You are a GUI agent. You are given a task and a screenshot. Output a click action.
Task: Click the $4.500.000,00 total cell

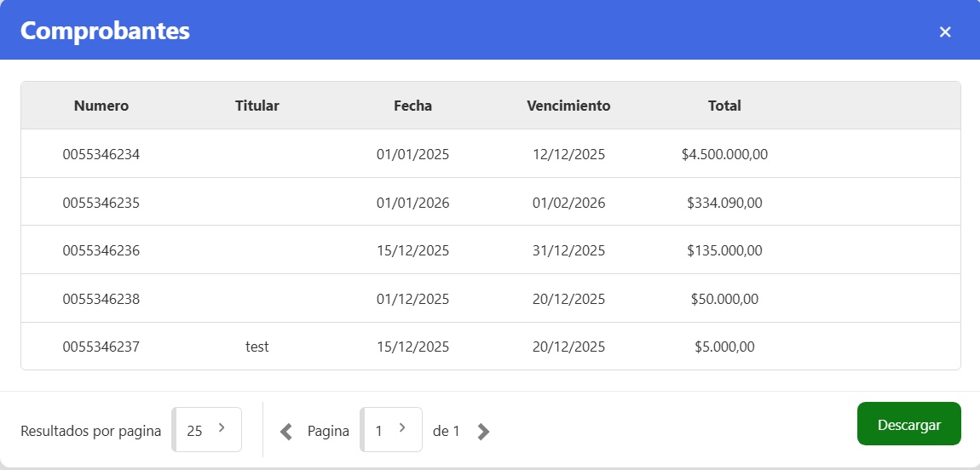pyautogui.click(x=724, y=155)
